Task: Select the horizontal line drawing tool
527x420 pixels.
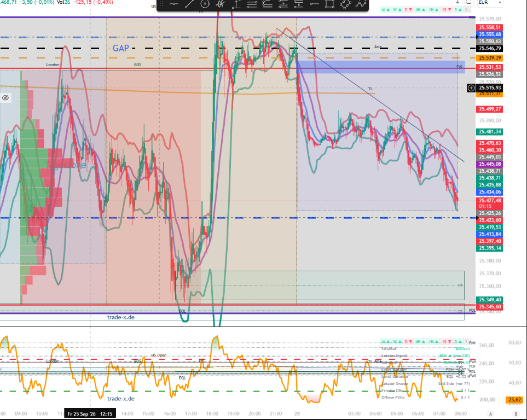Action: pos(174,4)
